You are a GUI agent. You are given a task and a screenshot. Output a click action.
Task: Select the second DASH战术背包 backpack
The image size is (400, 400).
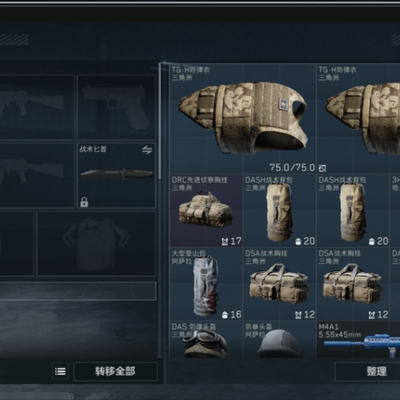pos(353,210)
